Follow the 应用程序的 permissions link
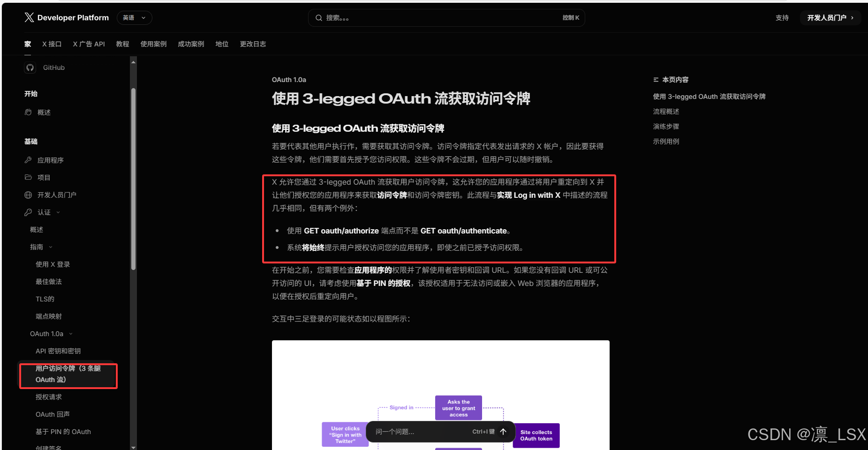The height and width of the screenshot is (450, 868). (373, 270)
